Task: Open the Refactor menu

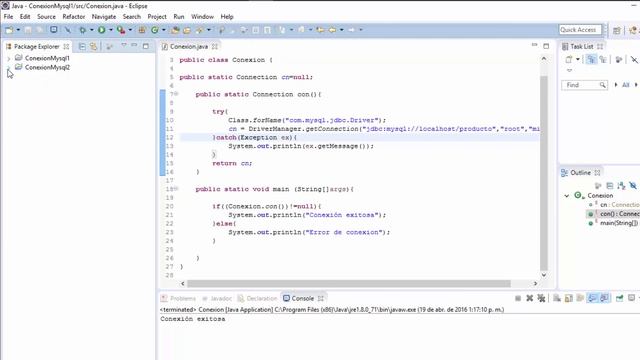Action: pos(73,17)
